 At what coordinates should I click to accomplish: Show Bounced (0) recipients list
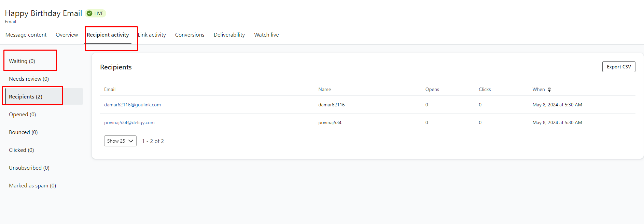coord(23,132)
